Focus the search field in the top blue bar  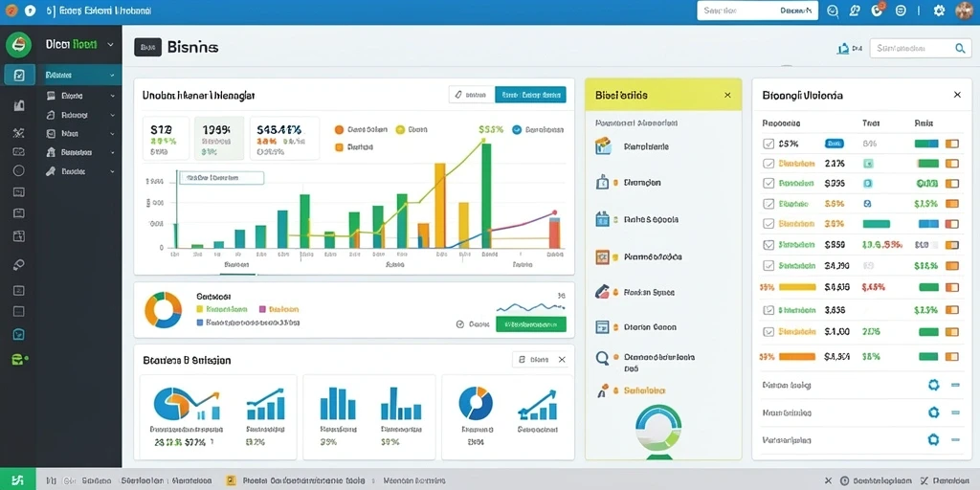pos(758,11)
